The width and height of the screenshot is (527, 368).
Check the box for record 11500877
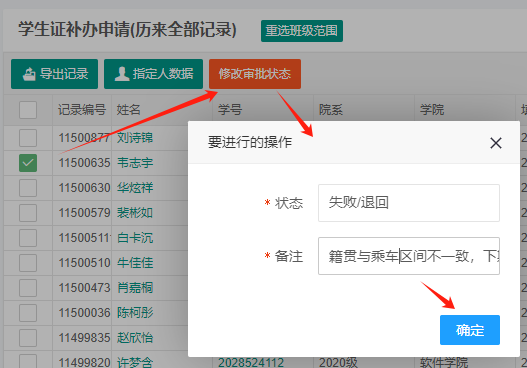(x=28, y=138)
